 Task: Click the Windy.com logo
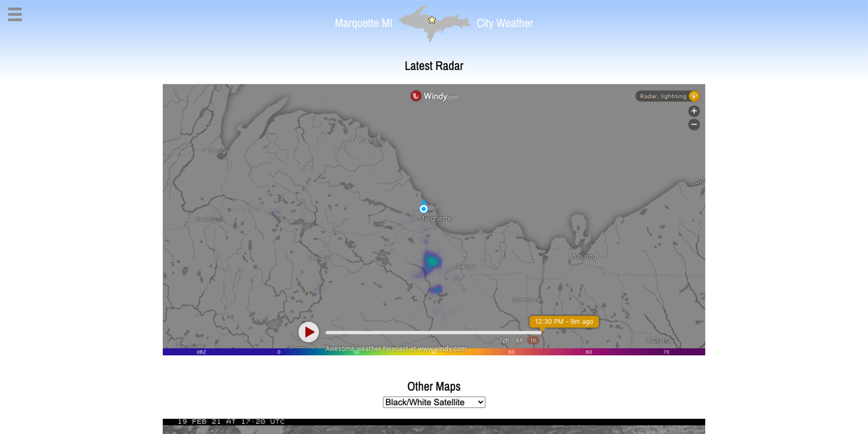[433, 95]
